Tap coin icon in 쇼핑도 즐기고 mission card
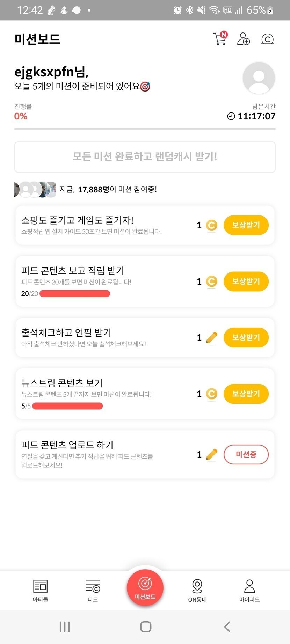Screen dimensions: 290x644 (211, 225)
